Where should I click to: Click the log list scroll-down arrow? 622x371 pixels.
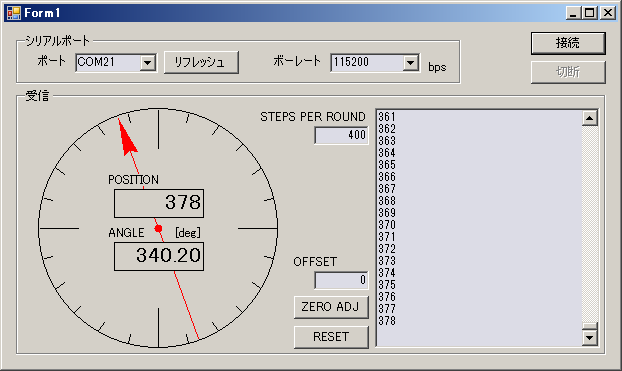pyautogui.click(x=589, y=338)
